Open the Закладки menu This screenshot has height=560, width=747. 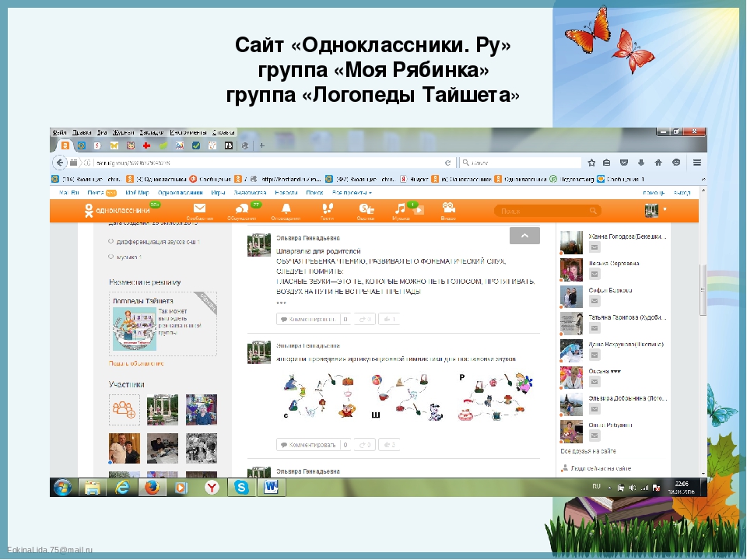[x=152, y=132]
